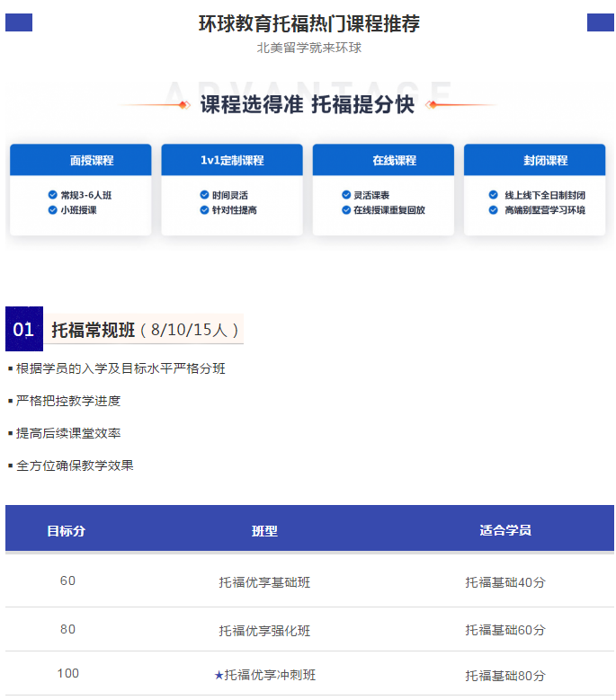Click check icon beside 在线授课重复回放
Viewport: 616px width, 700px height.
(345, 210)
